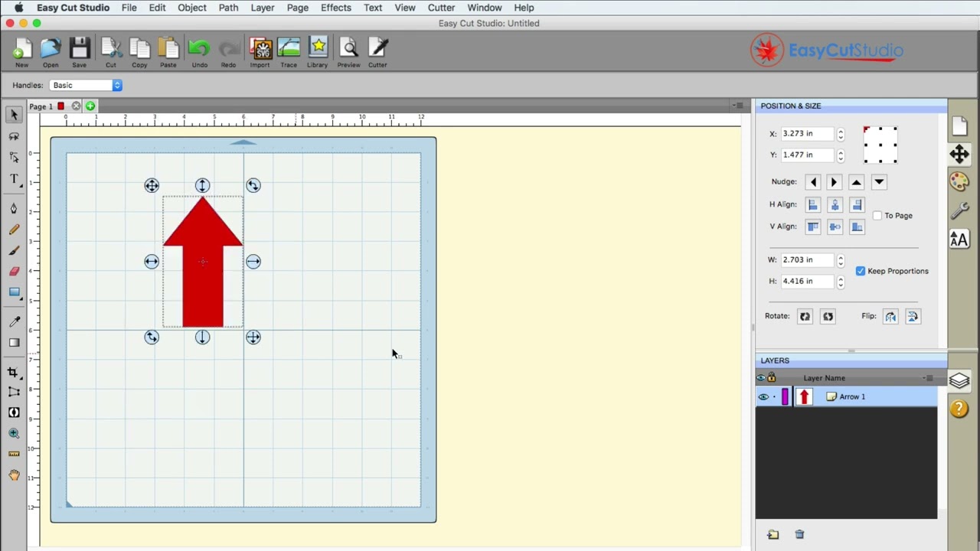The width and height of the screenshot is (980, 551).
Task: Select the Brush tool
Action: (14, 250)
